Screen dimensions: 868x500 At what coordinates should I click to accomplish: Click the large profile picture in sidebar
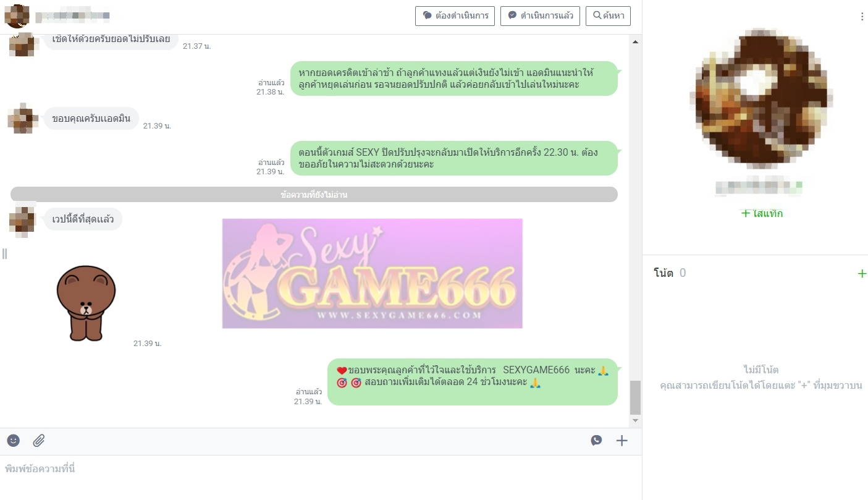pos(761,99)
